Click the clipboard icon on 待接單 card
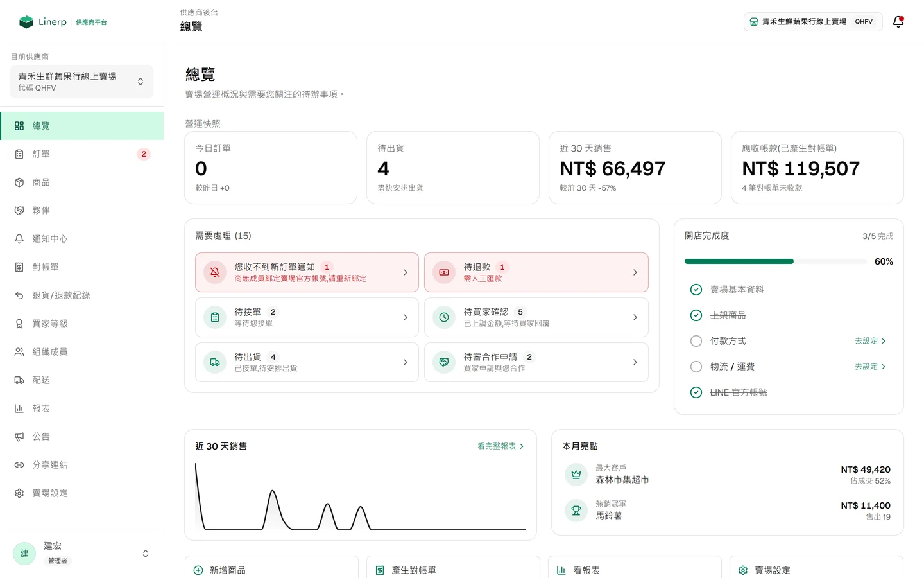The width and height of the screenshot is (924, 578). (x=215, y=317)
